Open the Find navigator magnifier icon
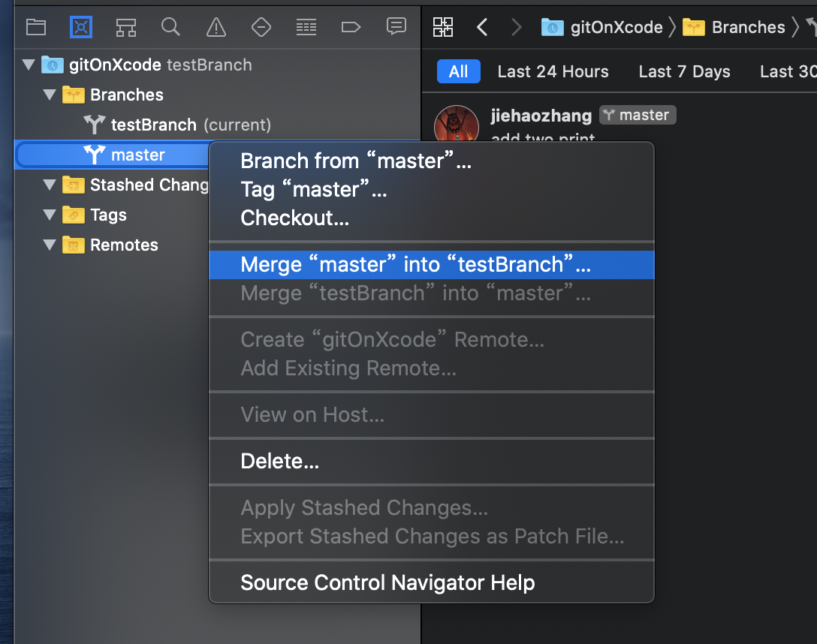 (171, 26)
